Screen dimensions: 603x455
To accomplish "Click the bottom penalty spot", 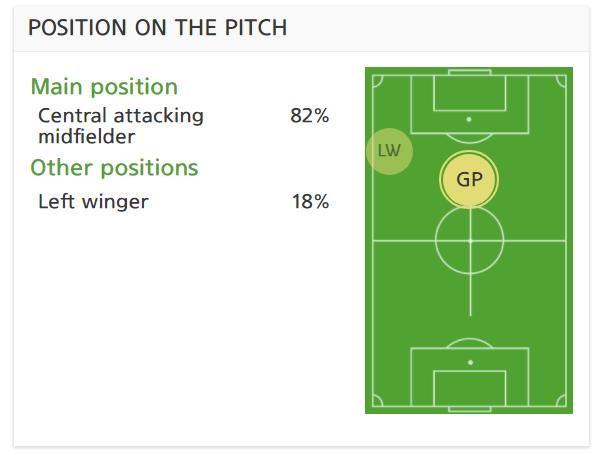I will coord(470,362).
